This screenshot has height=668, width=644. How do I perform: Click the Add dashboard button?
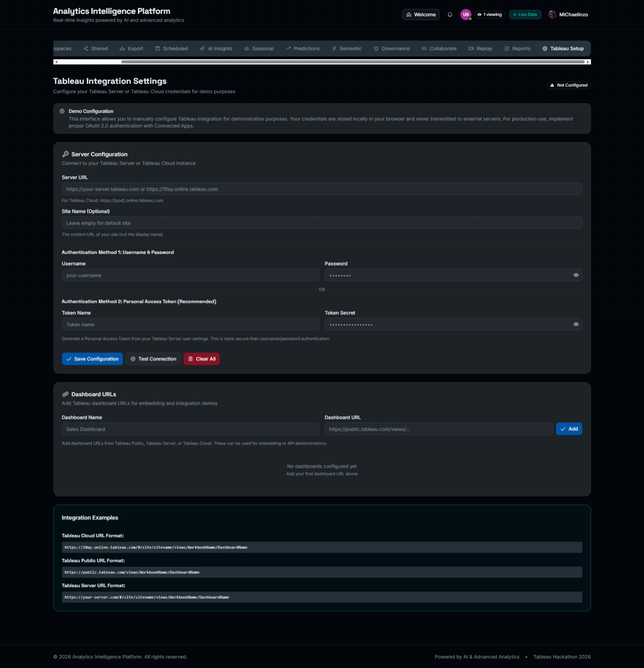pyautogui.click(x=569, y=429)
